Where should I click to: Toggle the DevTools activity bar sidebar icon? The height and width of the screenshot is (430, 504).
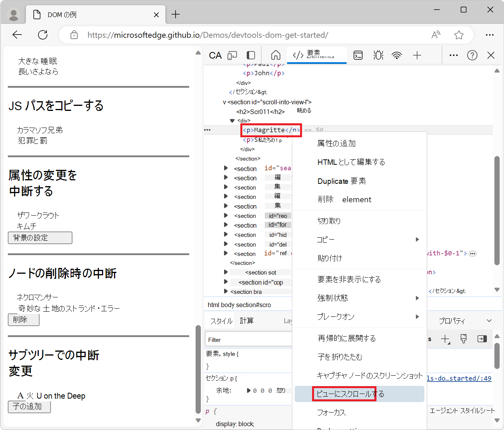point(251,55)
